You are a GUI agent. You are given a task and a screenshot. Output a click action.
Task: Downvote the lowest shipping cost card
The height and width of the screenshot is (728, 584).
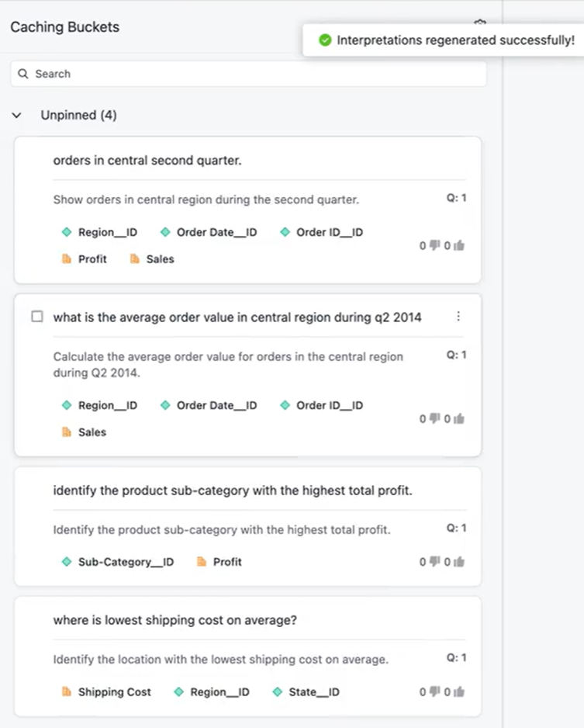(x=435, y=692)
